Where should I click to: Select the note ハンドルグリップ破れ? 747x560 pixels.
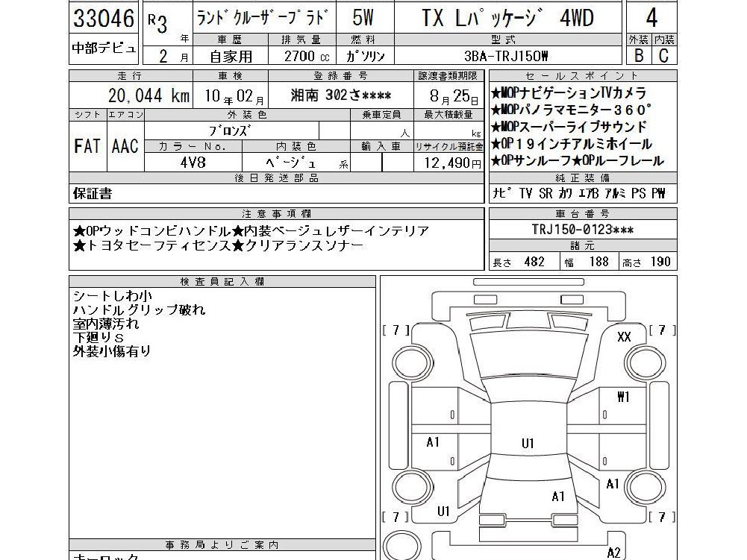pos(139,310)
